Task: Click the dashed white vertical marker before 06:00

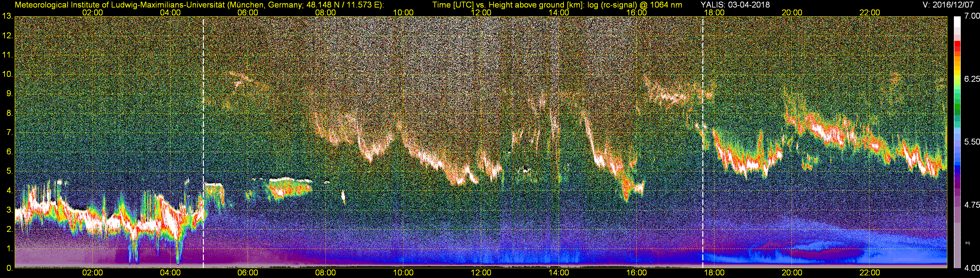Action: click(x=203, y=142)
